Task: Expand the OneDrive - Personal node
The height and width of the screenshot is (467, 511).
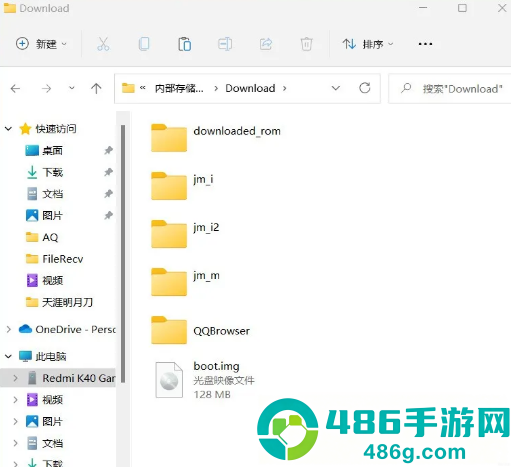Action: [x=9, y=329]
